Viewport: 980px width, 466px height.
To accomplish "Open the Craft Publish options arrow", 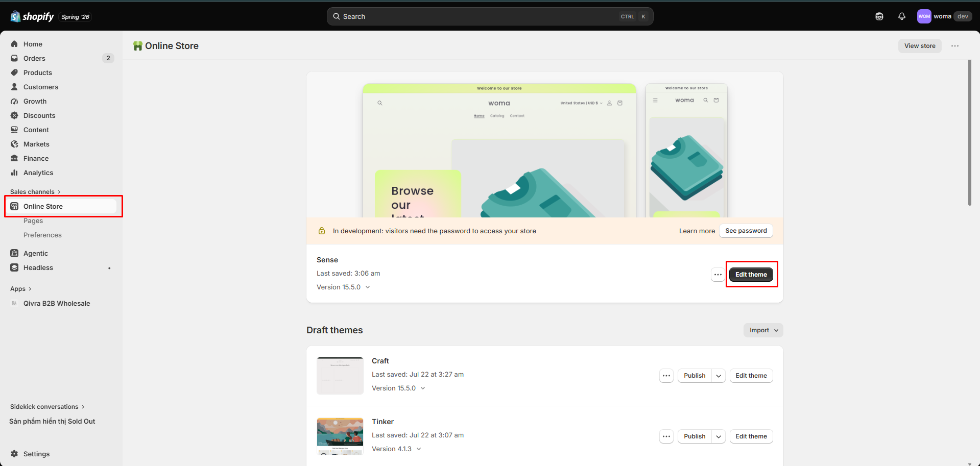I will [x=719, y=376].
